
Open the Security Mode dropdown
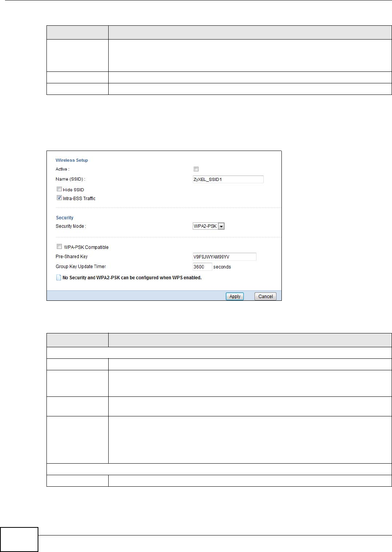point(208,226)
